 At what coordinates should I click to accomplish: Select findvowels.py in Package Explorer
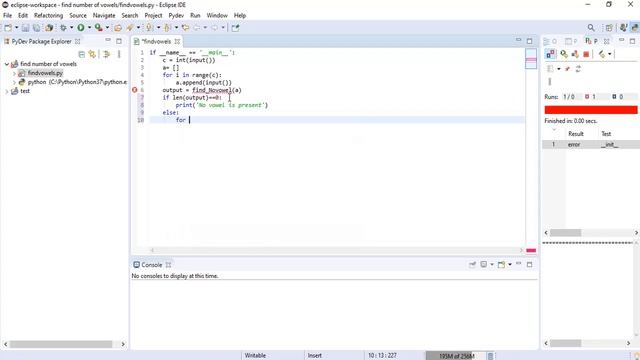(x=45, y=73)
